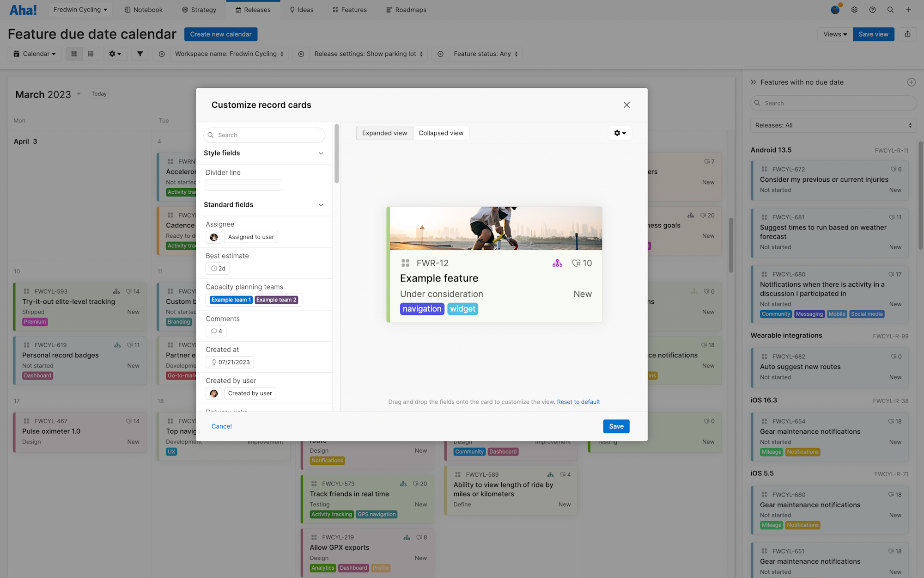
Task: Click the help question mark icon
Action: (x=872, y=10)
